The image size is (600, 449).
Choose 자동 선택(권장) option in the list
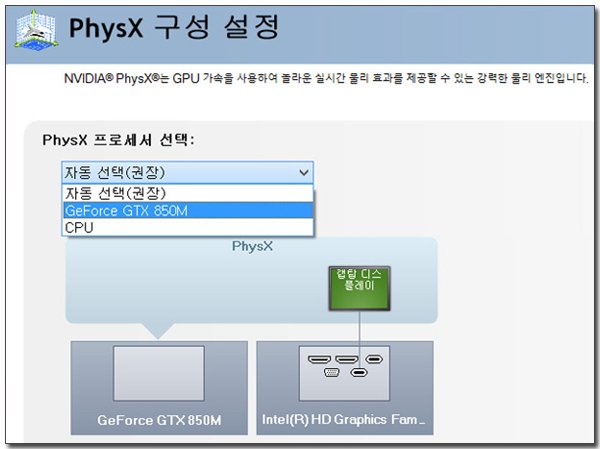(114, 193)
